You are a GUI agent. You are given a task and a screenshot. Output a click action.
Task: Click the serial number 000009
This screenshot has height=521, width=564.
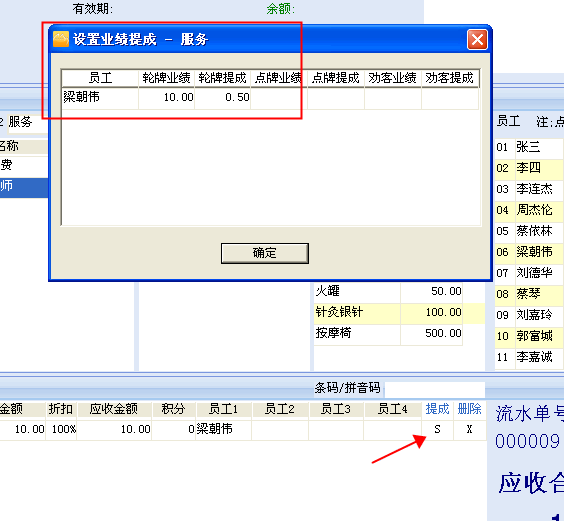527,441
